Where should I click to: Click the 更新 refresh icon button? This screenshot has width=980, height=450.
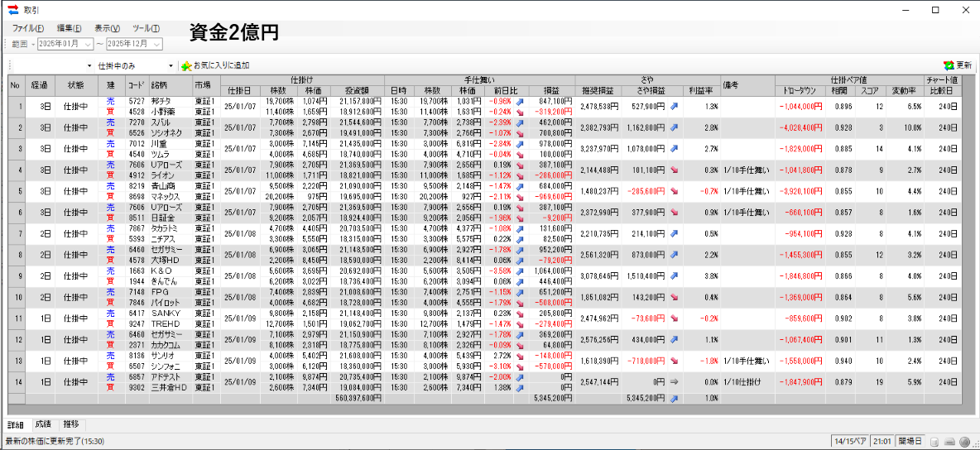tap(949, 65)
